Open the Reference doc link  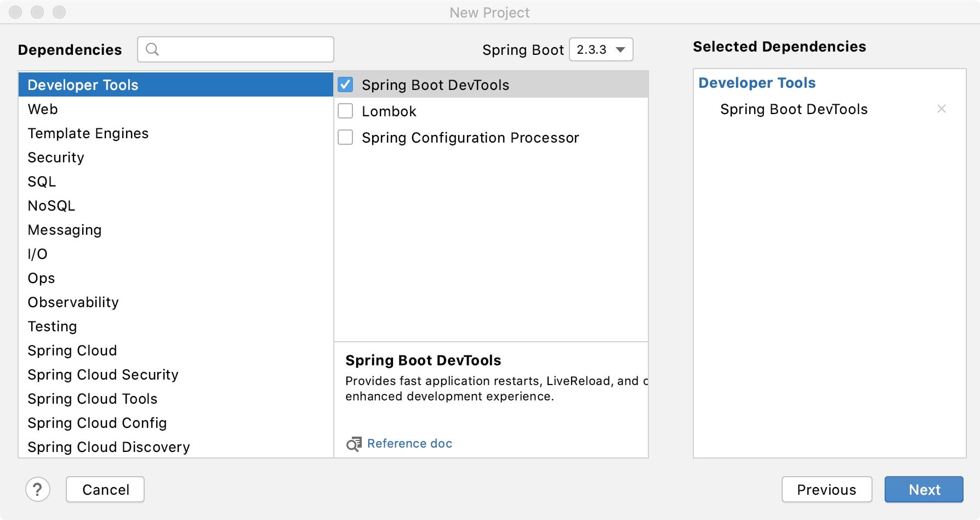(x=409, y=443)
